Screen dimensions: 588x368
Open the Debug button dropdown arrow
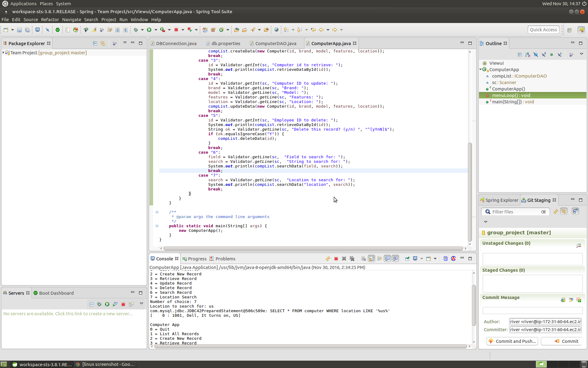142,30
